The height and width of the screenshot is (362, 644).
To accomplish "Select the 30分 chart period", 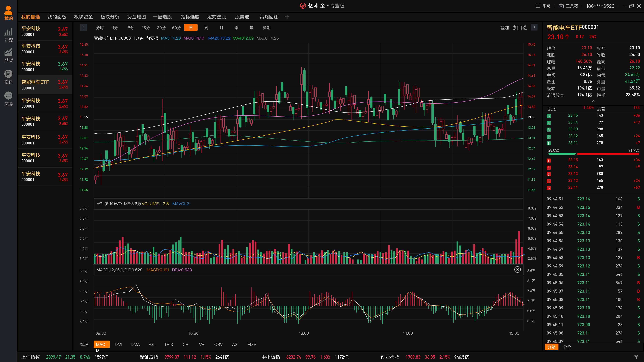I will click(161, 28).
